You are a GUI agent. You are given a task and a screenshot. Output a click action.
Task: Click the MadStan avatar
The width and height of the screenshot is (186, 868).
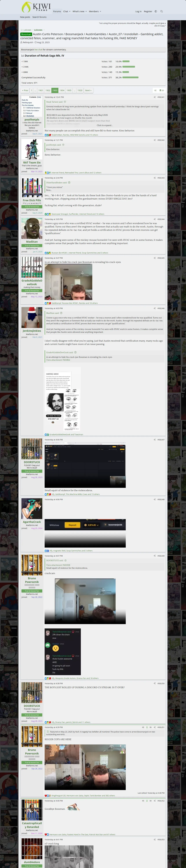tap(32, 228)
